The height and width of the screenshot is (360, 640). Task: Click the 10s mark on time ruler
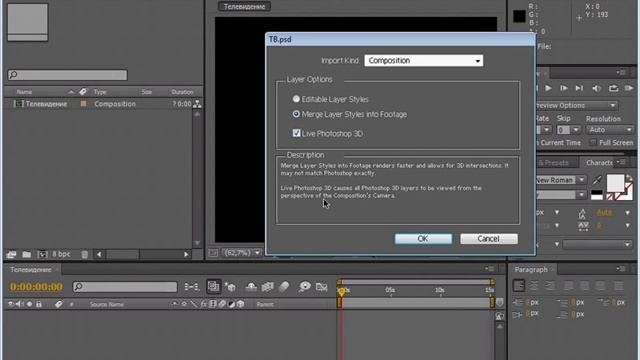pyautogui.click(x=440, y=290)
